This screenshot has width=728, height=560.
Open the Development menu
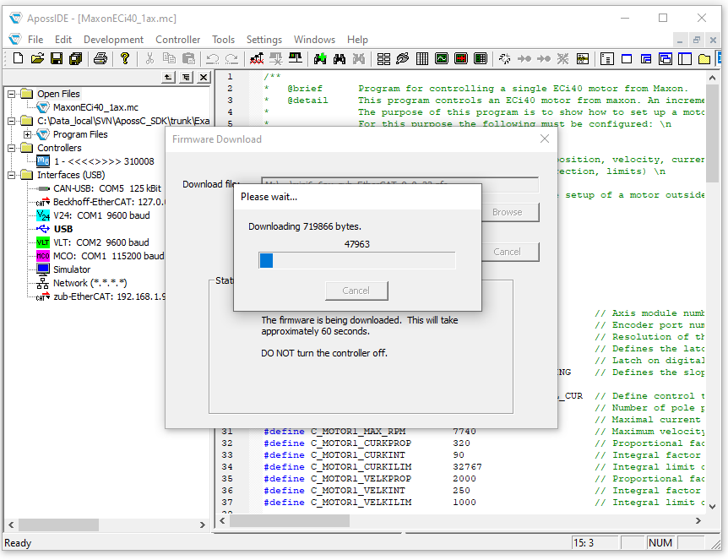pyautogui.click(x=113, y=40)
